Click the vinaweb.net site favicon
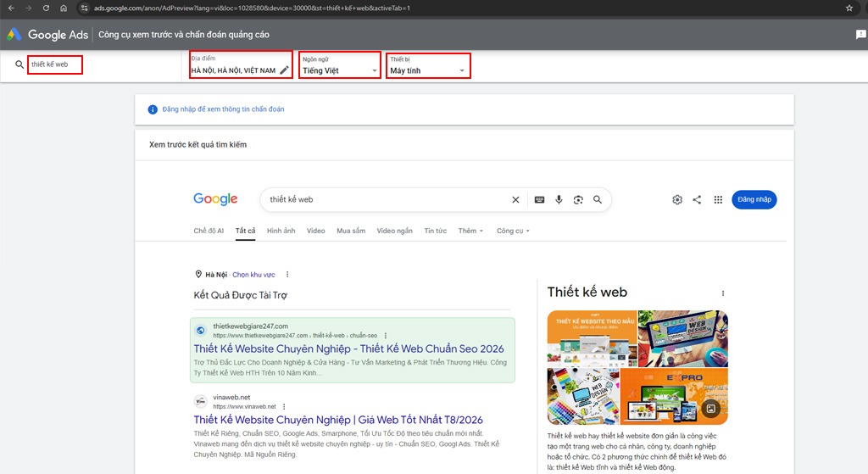 [x=200, y=401]
